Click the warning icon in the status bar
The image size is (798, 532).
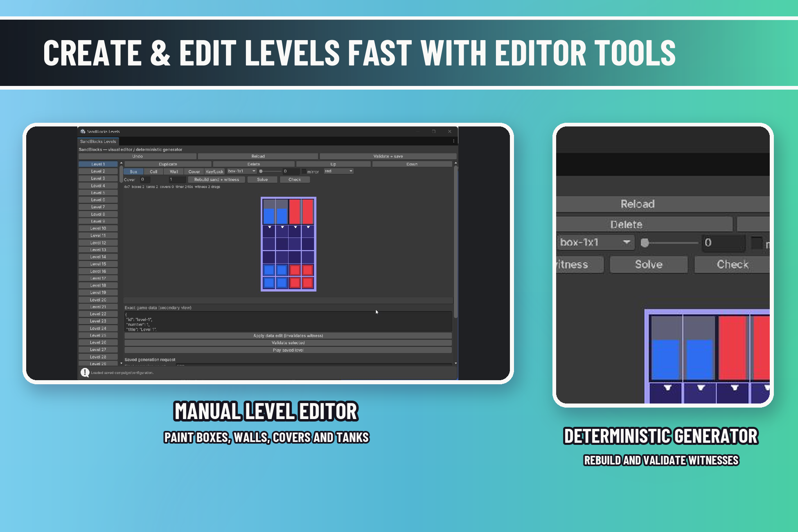click(x=85, y=372)
